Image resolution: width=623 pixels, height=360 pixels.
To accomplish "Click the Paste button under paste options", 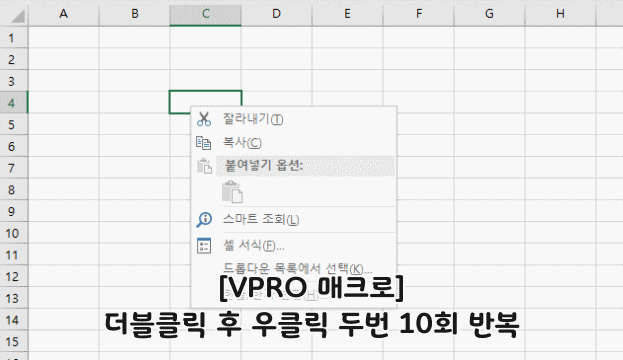I will 232,192.
